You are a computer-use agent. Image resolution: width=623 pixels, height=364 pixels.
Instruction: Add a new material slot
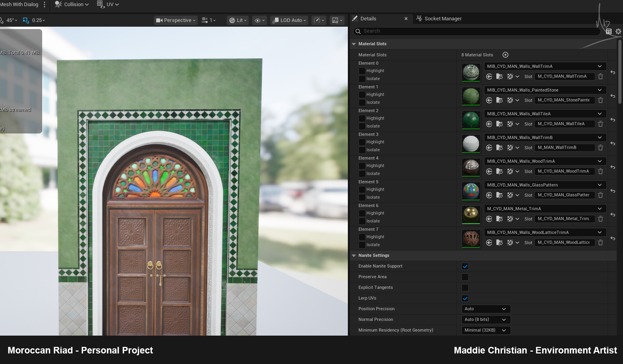tap(505, 55)
